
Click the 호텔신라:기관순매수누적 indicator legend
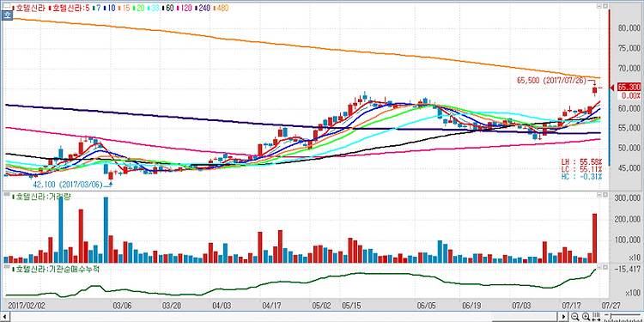(56, 269)
